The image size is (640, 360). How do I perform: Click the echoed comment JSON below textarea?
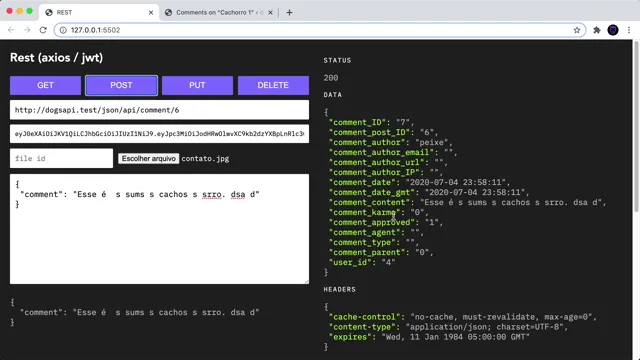click(135, 313)
